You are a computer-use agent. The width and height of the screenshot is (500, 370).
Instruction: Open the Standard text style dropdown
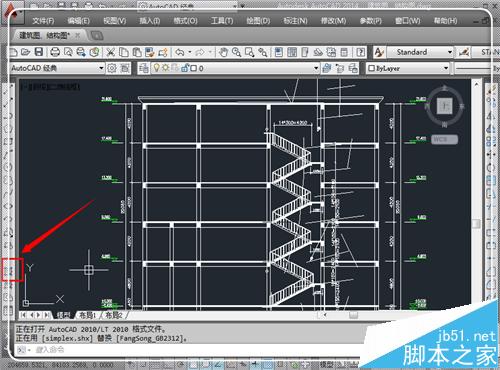click(449, 52)
